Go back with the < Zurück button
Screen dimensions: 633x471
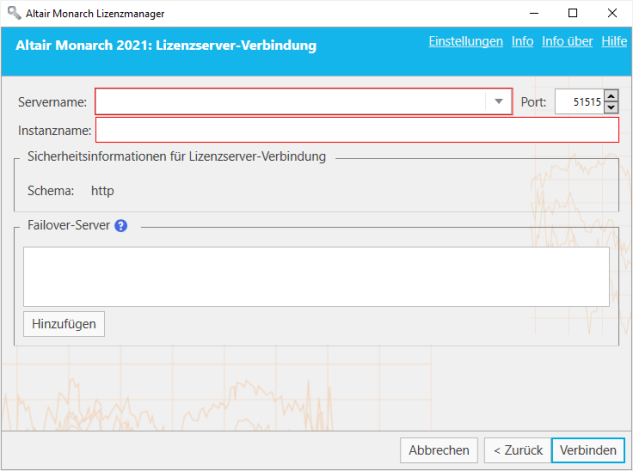click(518, 450)
